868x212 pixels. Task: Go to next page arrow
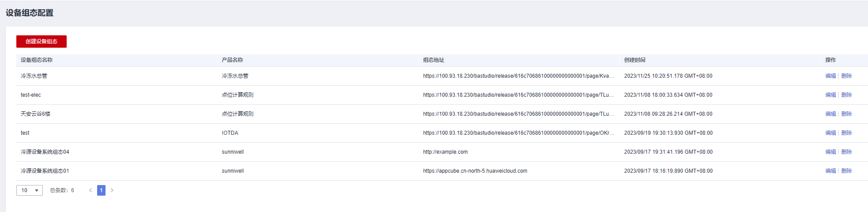pyautogui.click(x=112, y=190)
